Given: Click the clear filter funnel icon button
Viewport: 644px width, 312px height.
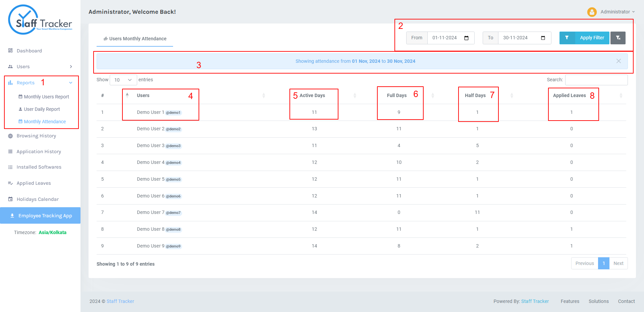Looking at the screenshot, I should tap(618, 38).
